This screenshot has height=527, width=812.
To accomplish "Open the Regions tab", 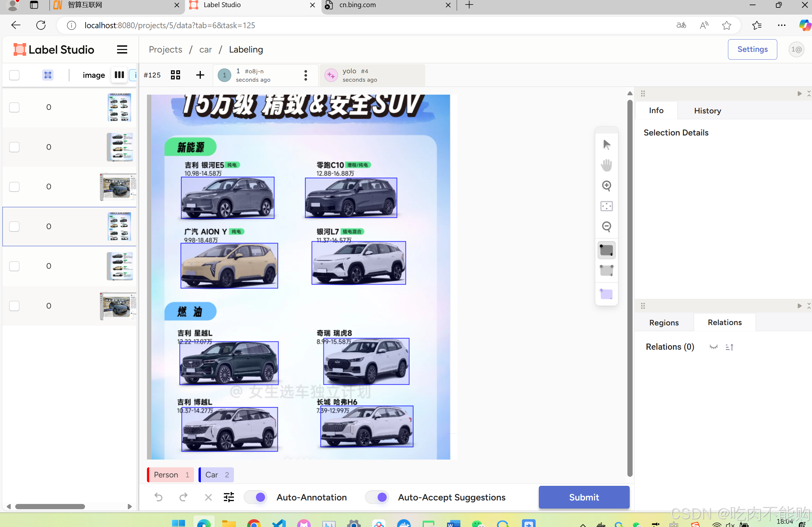I will 664,322.
